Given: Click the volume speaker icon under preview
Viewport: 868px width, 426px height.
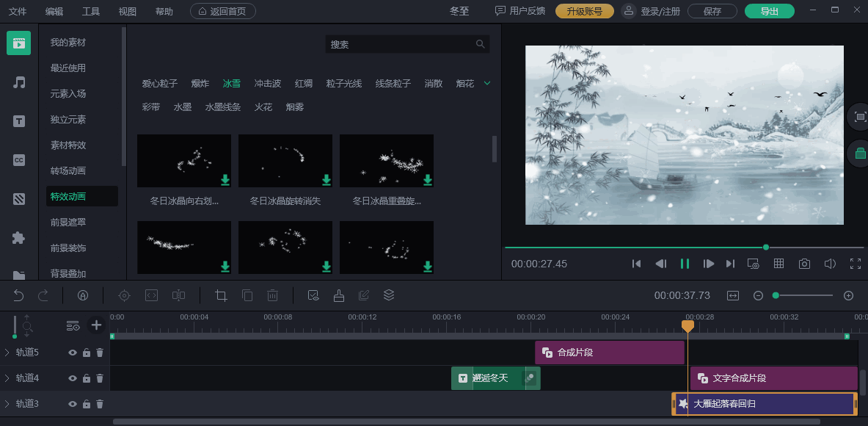Looking at the screenshot, I should pos(830,264).
